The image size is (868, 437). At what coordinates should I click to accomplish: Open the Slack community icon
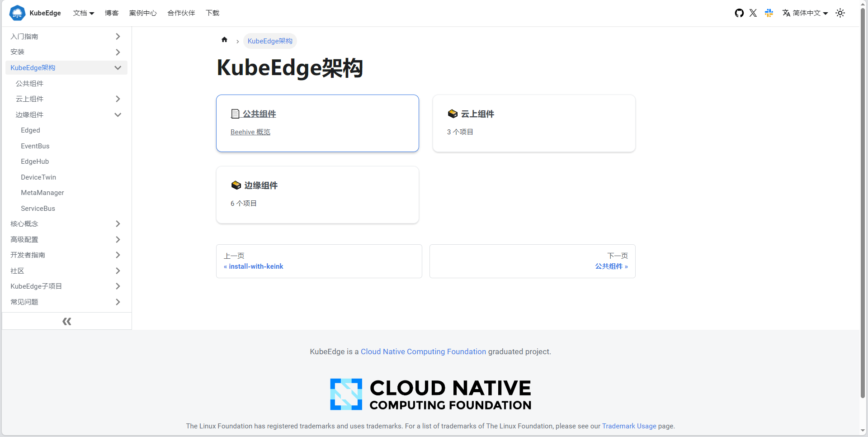(768, 13)
